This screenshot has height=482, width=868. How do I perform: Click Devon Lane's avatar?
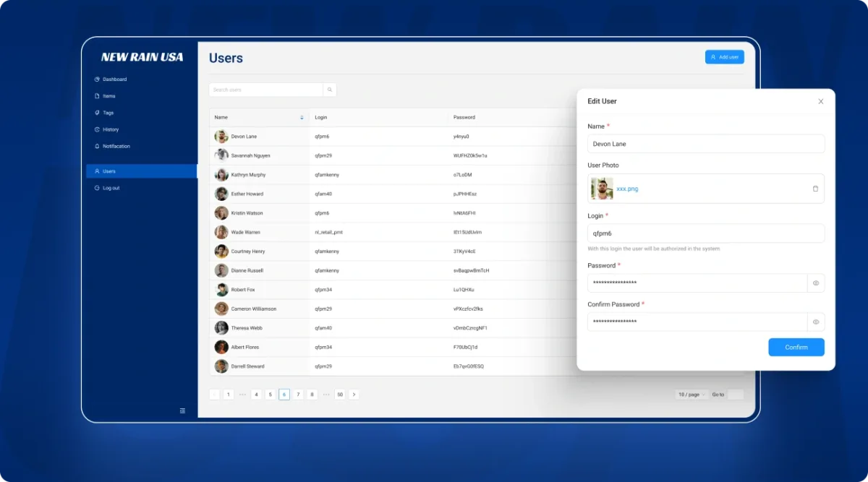pos(221,137)
